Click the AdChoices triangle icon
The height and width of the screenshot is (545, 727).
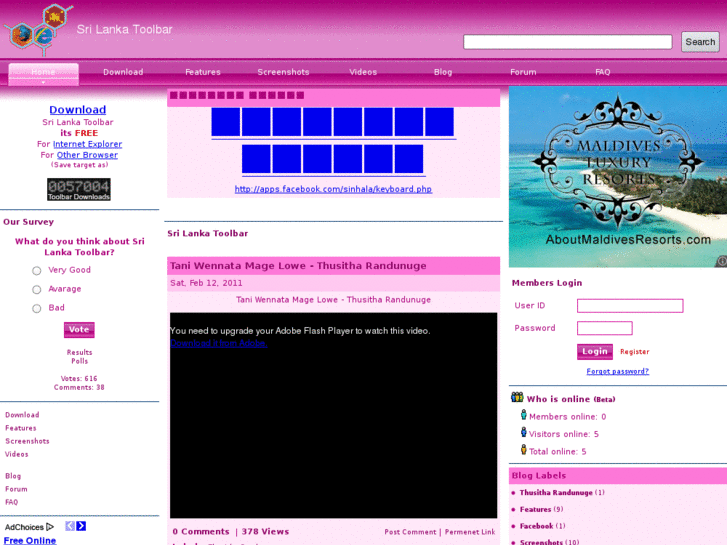(50, 527)
